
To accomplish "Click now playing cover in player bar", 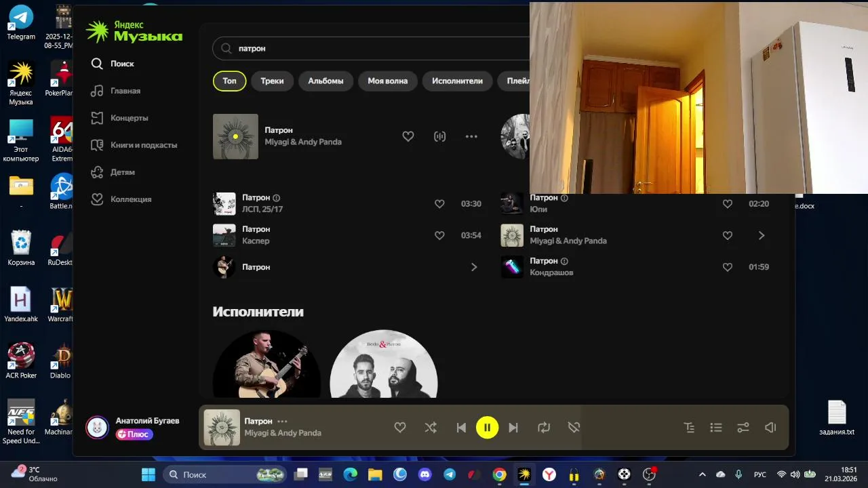I will point(222,428).
